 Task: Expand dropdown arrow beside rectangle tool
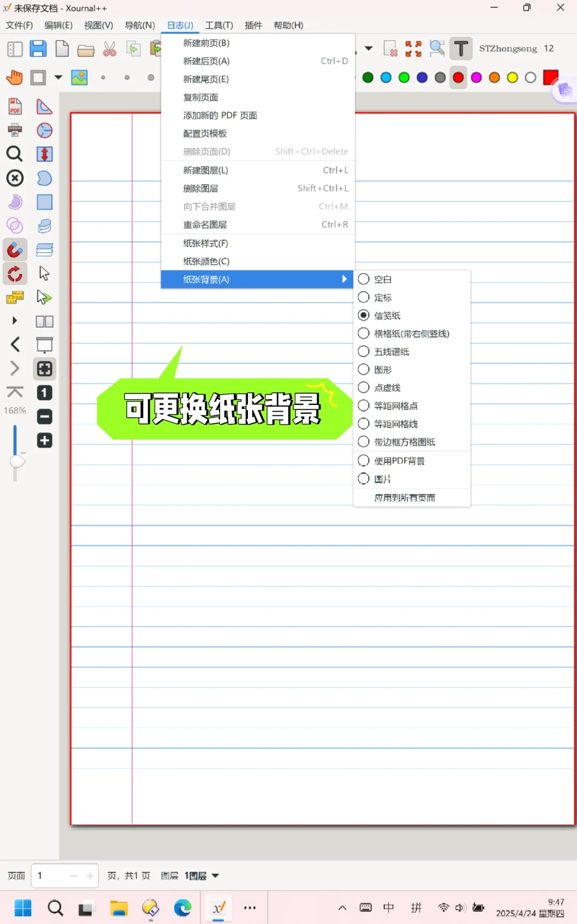coord(58,77)
